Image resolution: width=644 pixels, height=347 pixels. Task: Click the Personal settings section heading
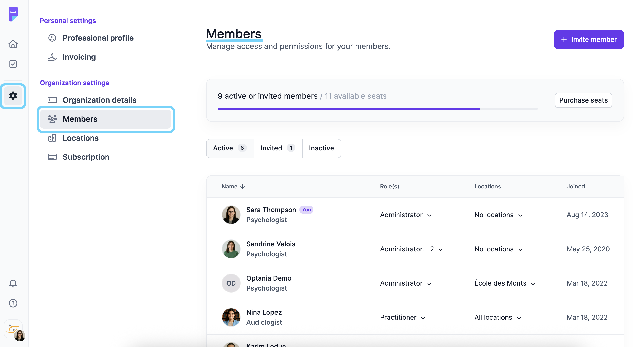(x=68, y=21)
